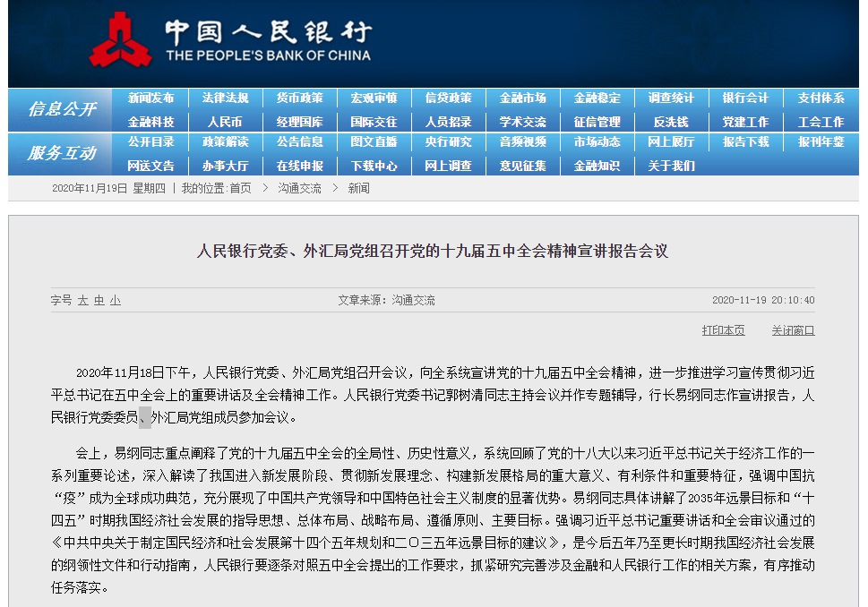
Task: Open the 法律法规 menu item
Action: click(x=226, y=98)
